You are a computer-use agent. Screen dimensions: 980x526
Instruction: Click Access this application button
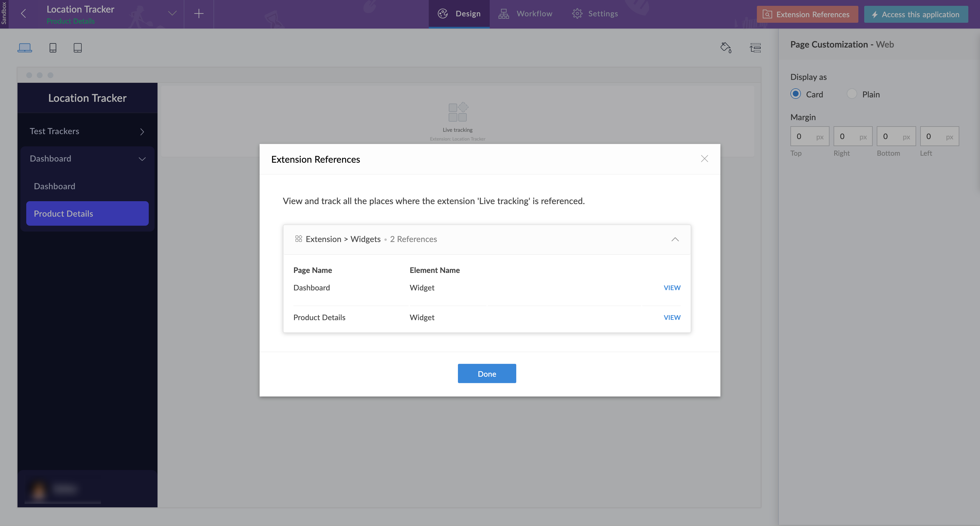916,15
